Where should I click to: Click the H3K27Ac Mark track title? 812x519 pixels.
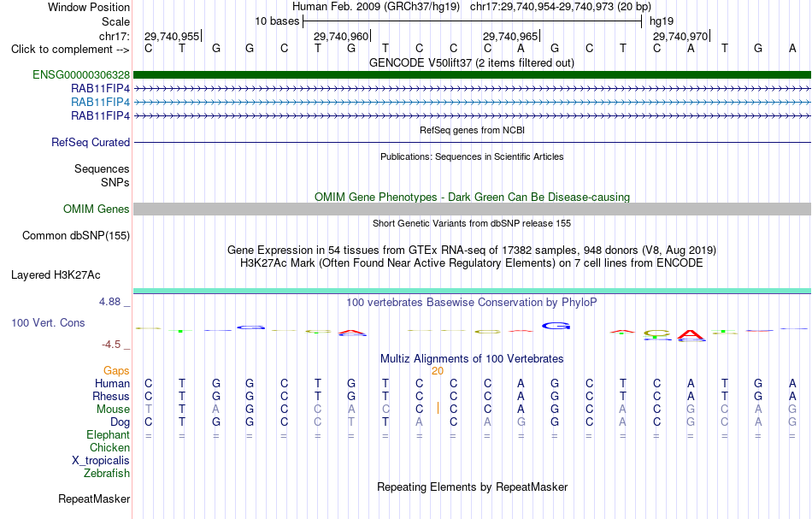pos(472,263)
